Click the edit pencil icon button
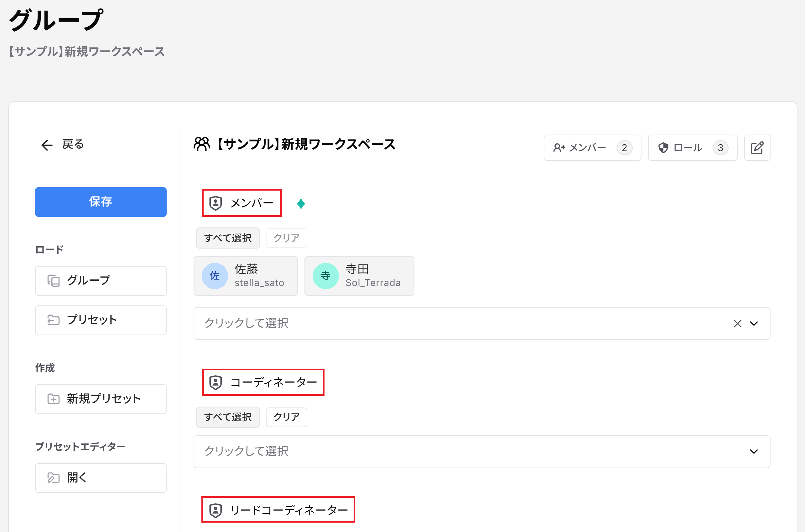The height and width of the screenshot is (532, 805). click(x=757, y=148)
